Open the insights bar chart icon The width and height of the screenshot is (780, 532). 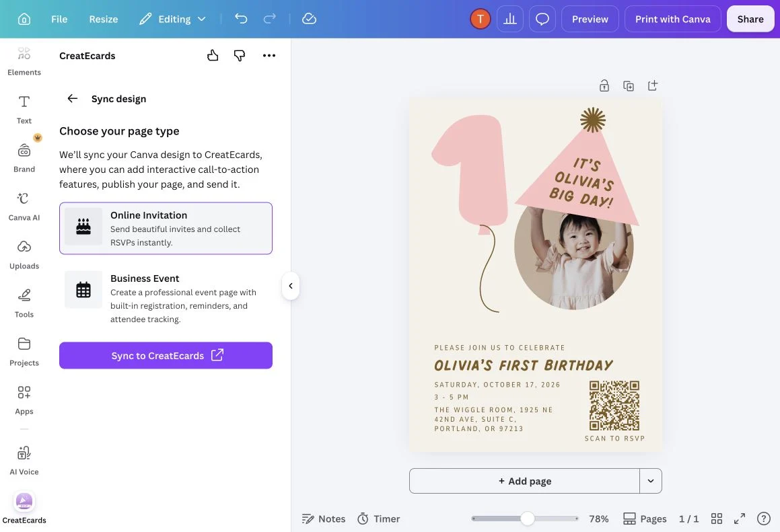tap(510, 19)
